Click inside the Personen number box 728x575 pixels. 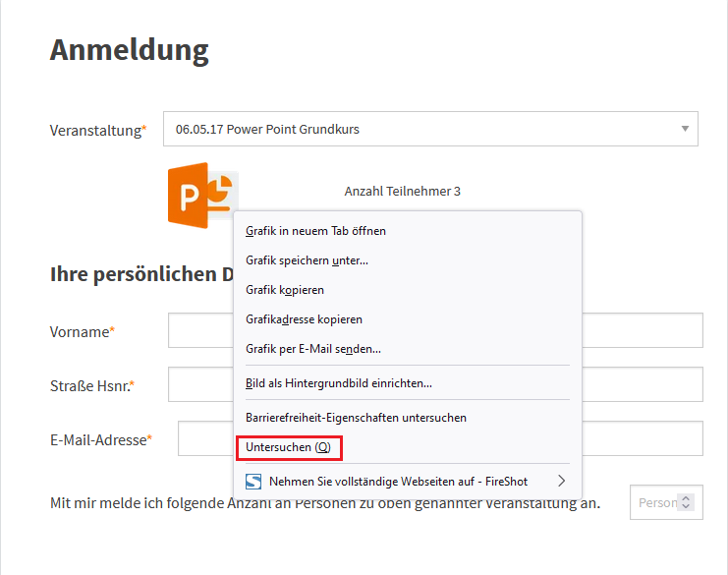pyautogui.click(x=655, y=502)
